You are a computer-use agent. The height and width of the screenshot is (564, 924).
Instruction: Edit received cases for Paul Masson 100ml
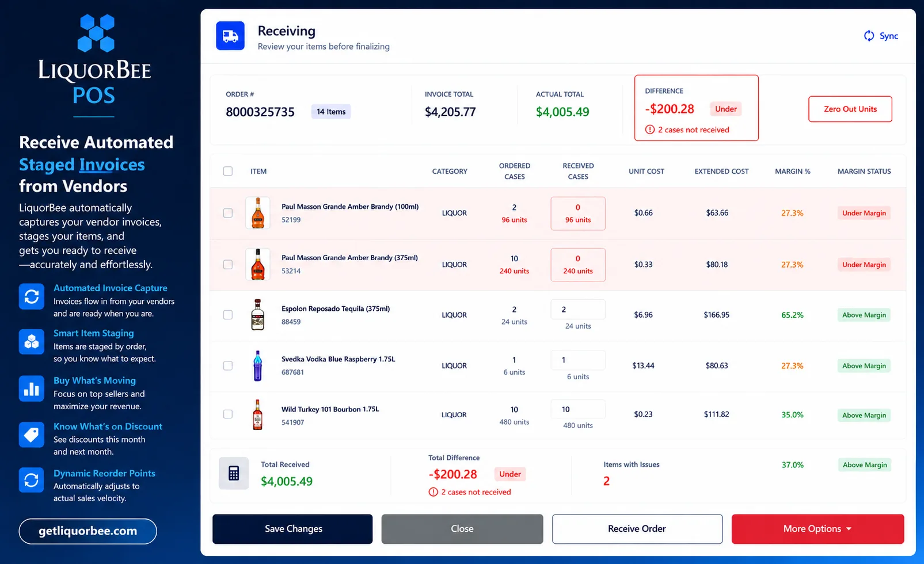click(x=578, y=214)
